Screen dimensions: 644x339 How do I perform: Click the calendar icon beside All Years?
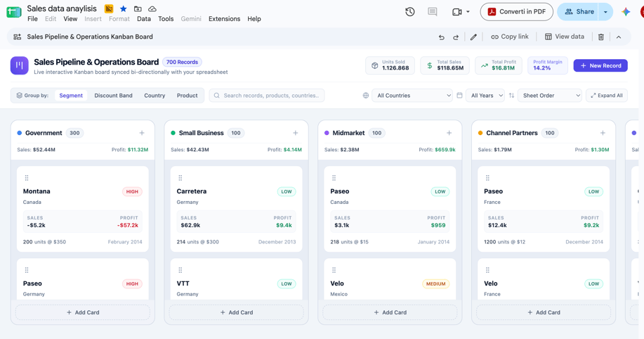point(459,96)
